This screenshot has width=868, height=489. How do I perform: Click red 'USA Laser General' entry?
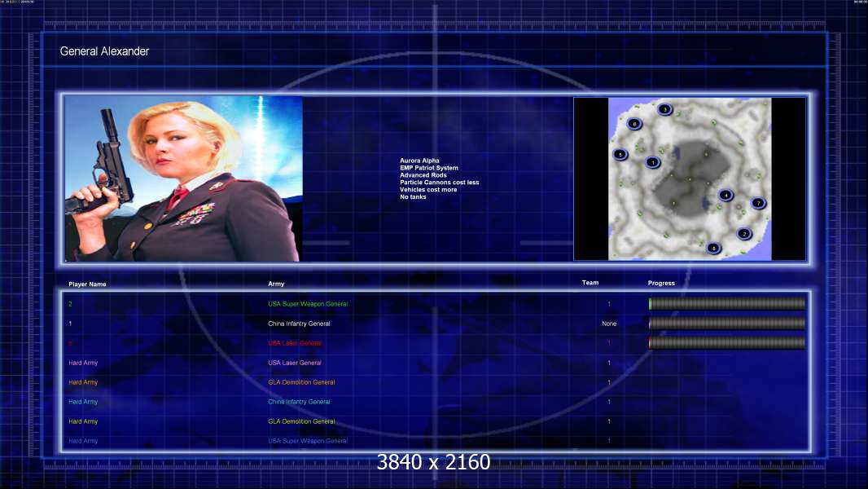295,343
